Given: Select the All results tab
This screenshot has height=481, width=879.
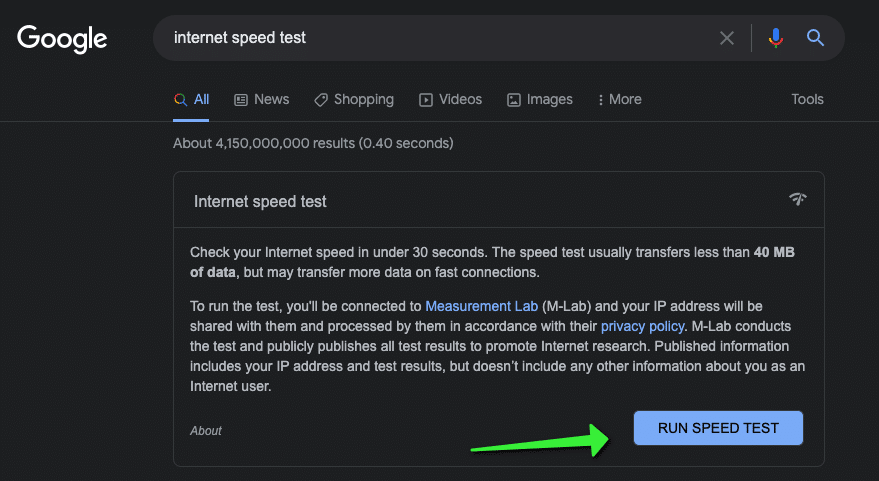Looking at the screenshot, I should point(192,100).
